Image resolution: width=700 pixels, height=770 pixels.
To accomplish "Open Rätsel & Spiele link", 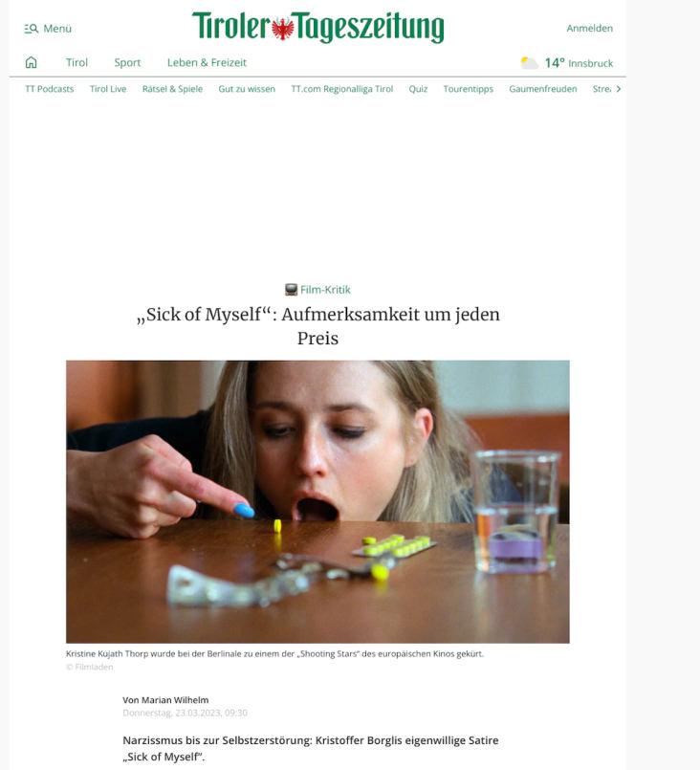I will tap(172, 89).
